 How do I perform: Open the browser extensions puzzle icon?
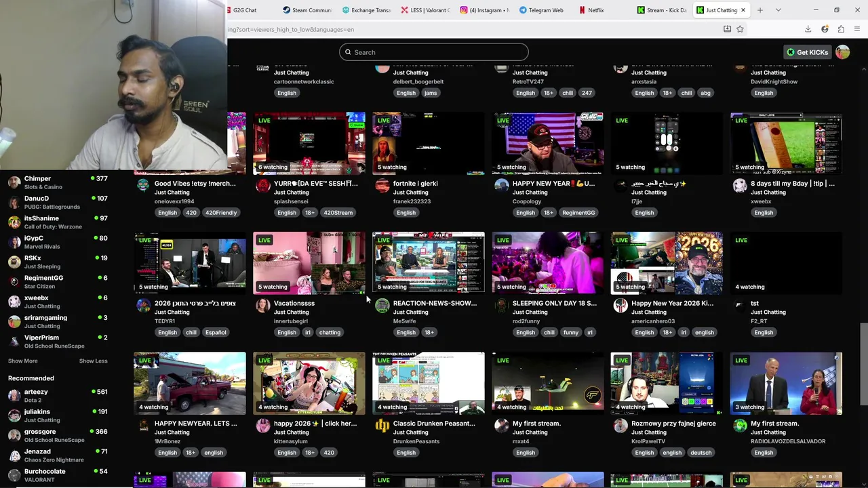coord(841,29)
